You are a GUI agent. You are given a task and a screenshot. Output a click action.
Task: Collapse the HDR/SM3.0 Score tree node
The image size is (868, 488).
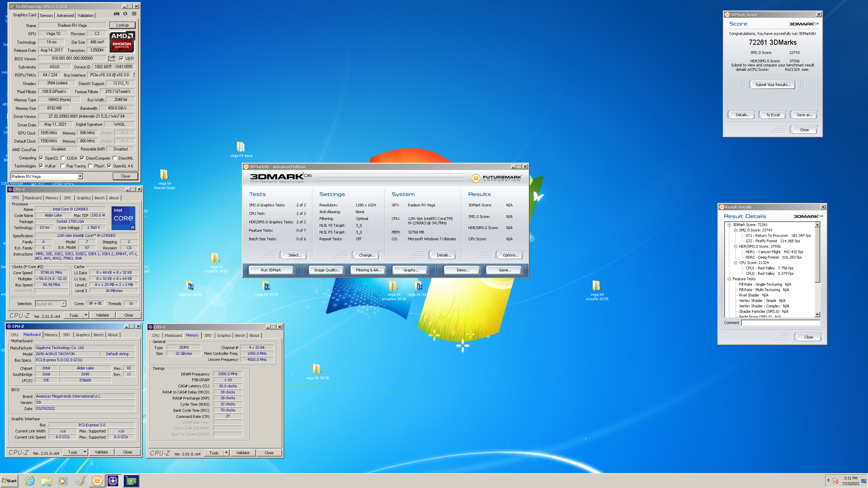coord(736,246)
